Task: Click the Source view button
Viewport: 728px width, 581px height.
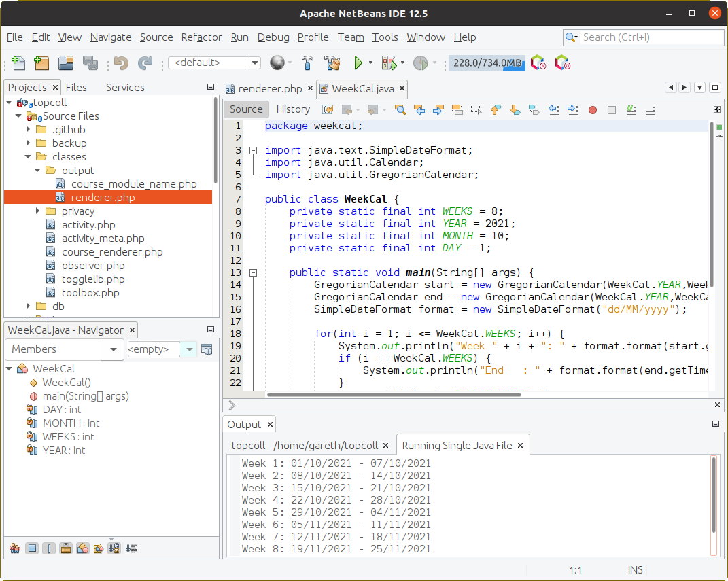Action: 246,109
